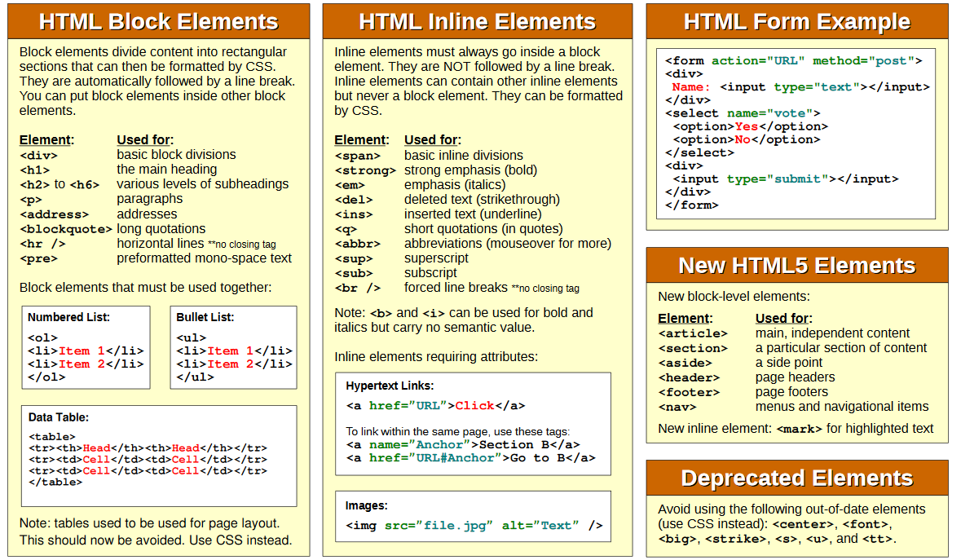Select the <div> block element entry

tap(38, 156)
